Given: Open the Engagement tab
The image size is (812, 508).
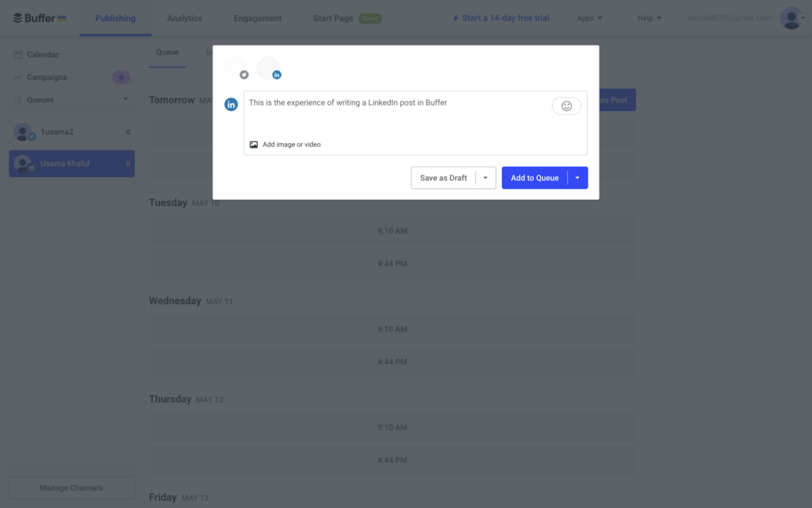Looking at the screenshot, I should point(257,18).
